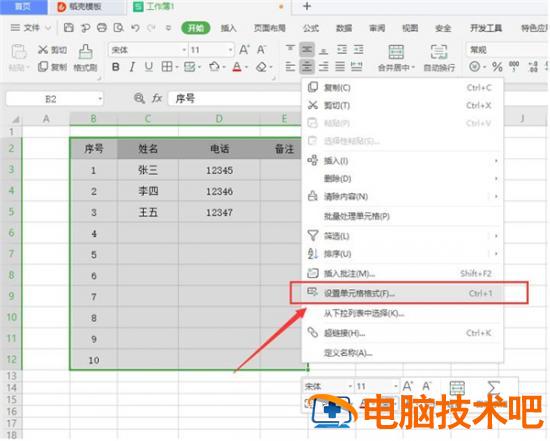The width and height of the screenshot is (550, 441).
Task: Click the thousands separator 000 icon
Action: [x=514, y=67]
